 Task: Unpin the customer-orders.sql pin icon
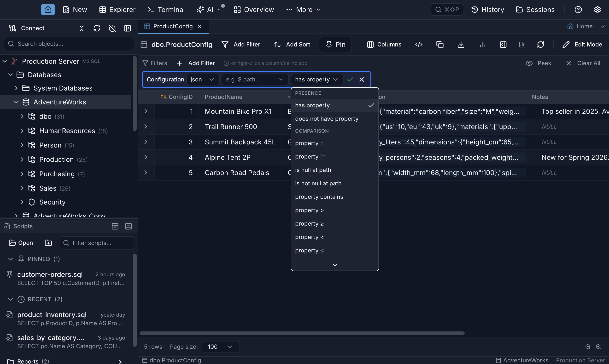10,274
